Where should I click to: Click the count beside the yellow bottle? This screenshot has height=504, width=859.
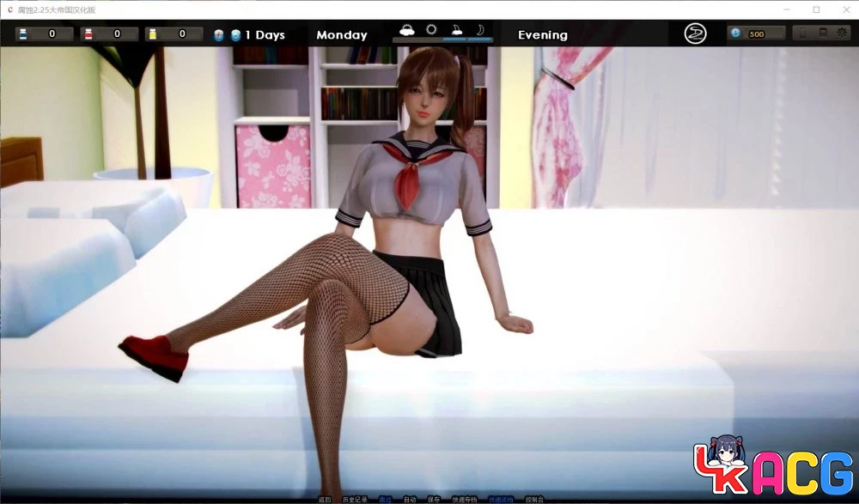click(182, 34)
